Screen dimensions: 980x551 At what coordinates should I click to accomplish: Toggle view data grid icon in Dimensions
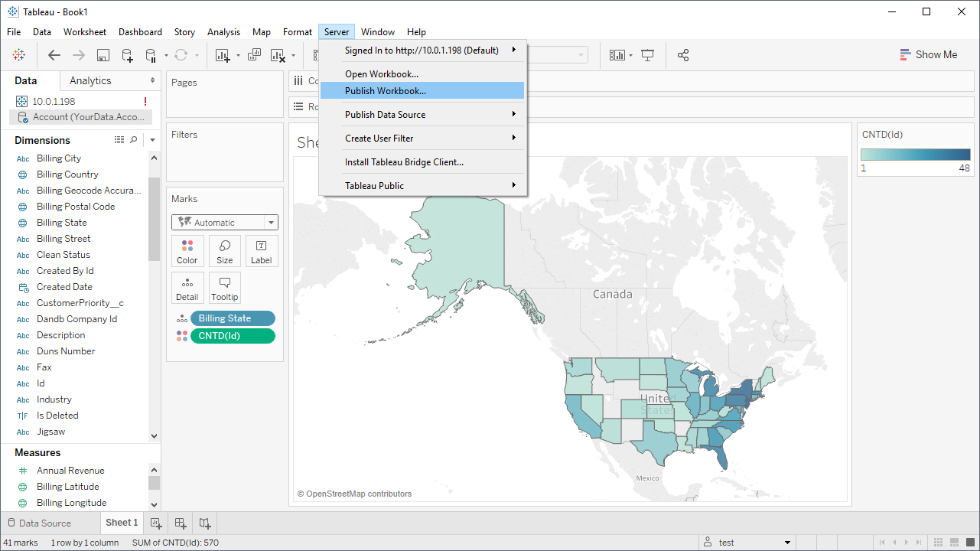click(119, 140)
